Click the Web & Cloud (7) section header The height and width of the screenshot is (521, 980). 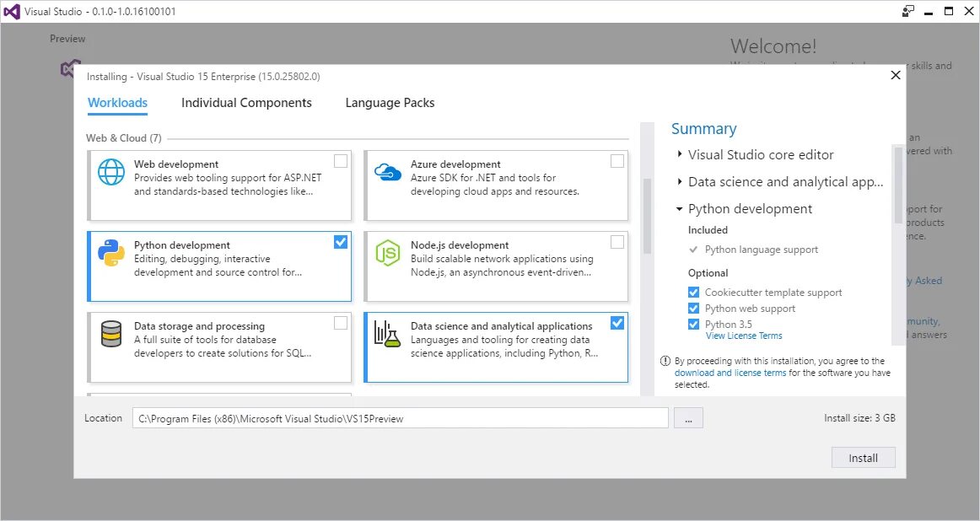pyautogui.click(x=124, y=138)
